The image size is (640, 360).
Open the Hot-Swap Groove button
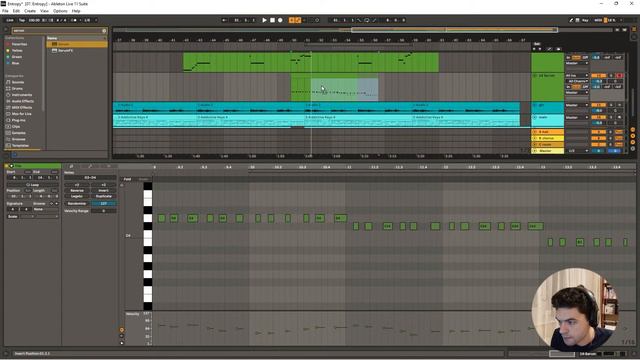click(x=51, y=203)
